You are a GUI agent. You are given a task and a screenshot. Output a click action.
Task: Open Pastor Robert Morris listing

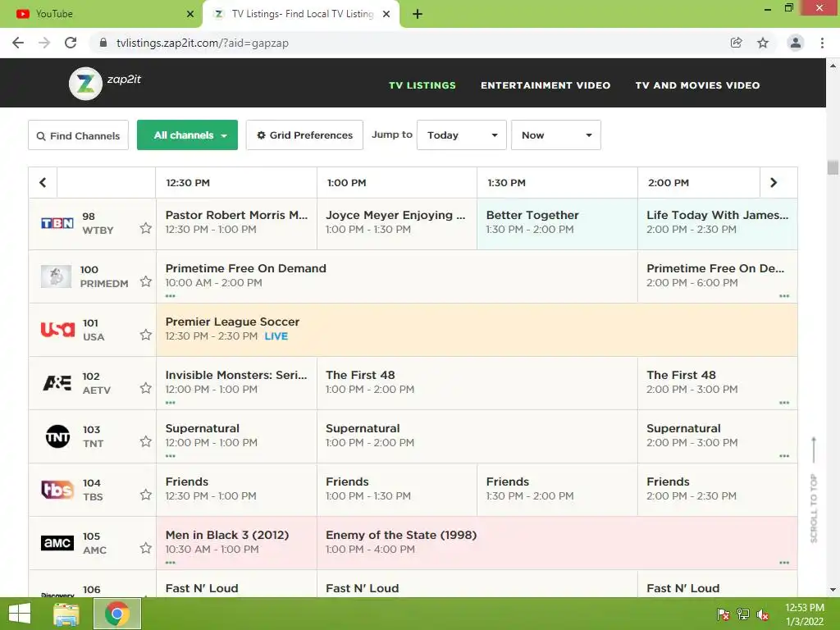tap(236, 223)
